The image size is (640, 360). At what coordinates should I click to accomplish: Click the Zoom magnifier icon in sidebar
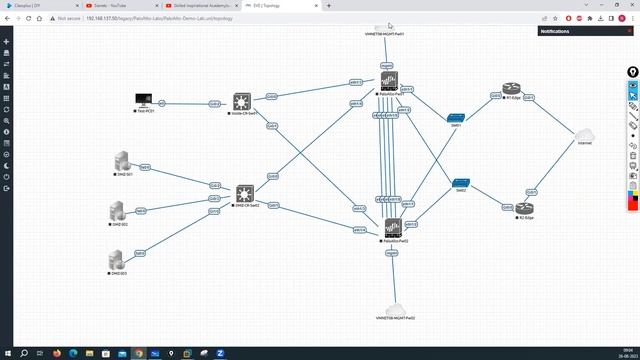click(x=6, y=121)
